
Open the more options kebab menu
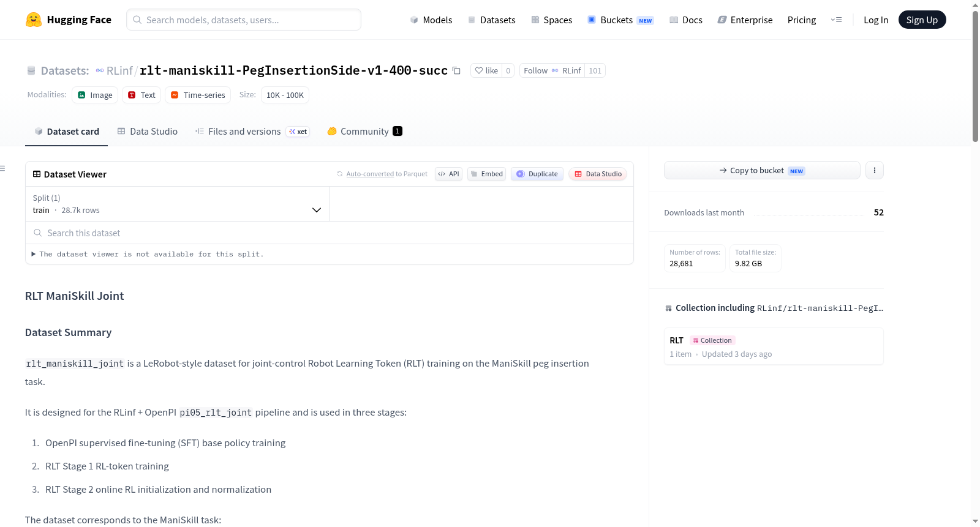pos(875,170)
